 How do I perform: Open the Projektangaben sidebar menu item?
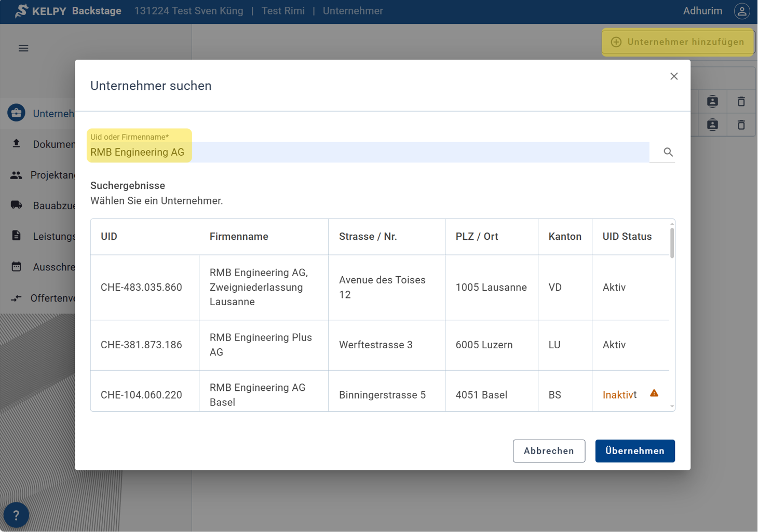coord(52,175)
